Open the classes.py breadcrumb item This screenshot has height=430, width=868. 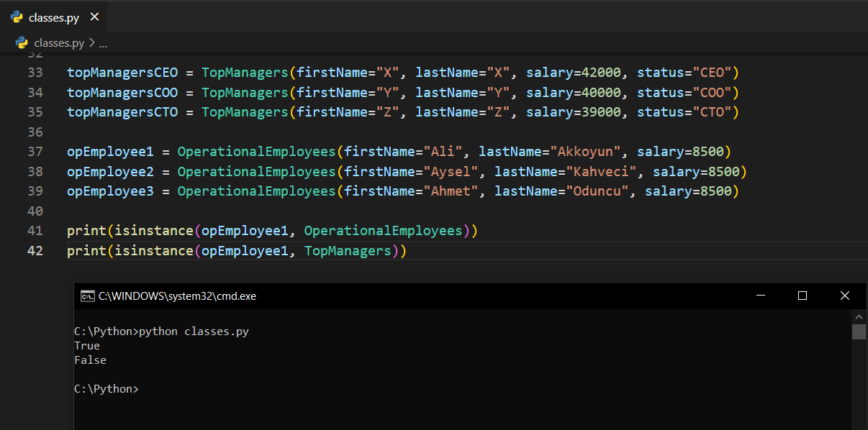tap(59, 43)
